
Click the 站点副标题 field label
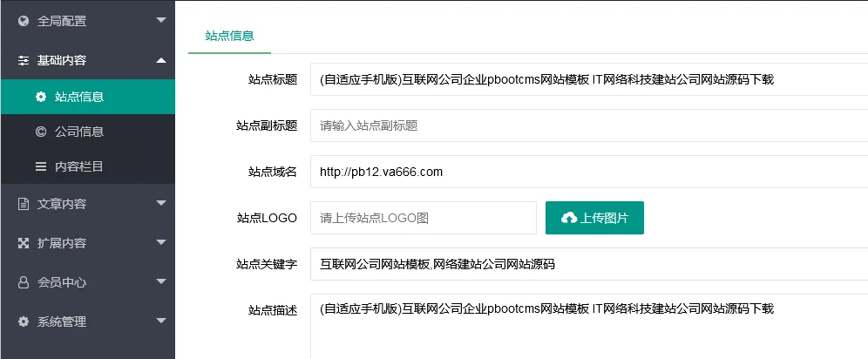point(267,125)
